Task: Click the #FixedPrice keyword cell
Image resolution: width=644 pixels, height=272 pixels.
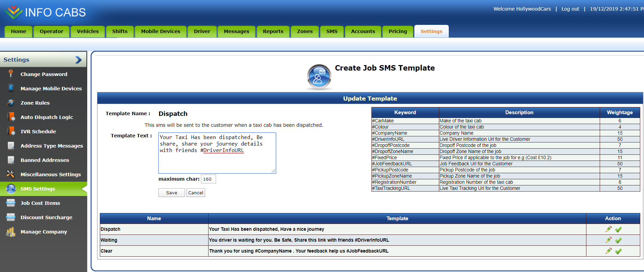Action: [x=405, y=157]
